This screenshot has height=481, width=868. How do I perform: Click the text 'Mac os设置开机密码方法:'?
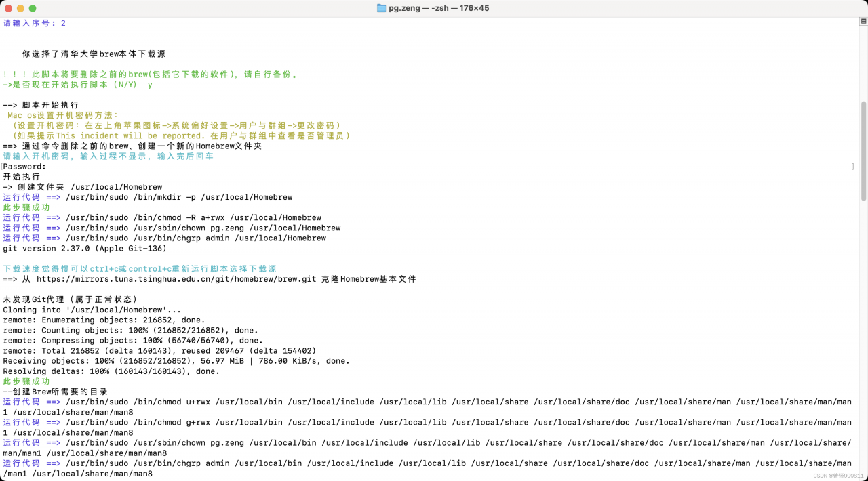click(63, 115)
